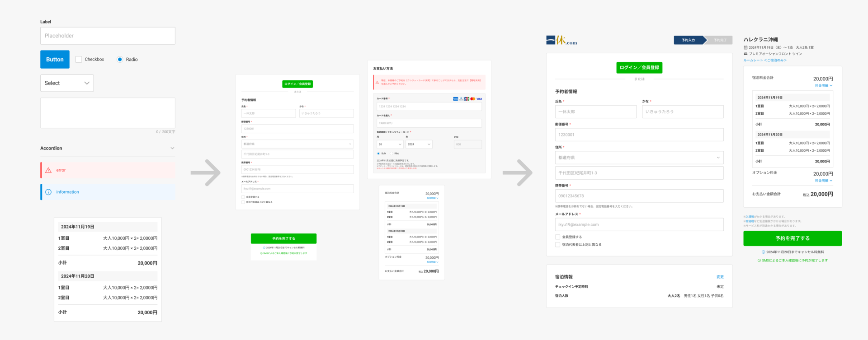Click the 氏名 field in the small form mockup
Viewport: 868px width, 340px height.
[x=269, y=113]
